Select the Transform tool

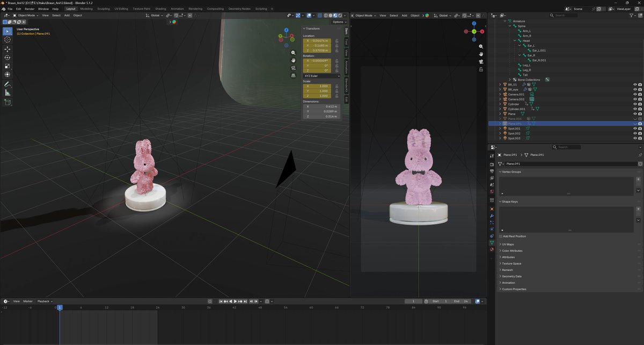(x=8, y=75)
